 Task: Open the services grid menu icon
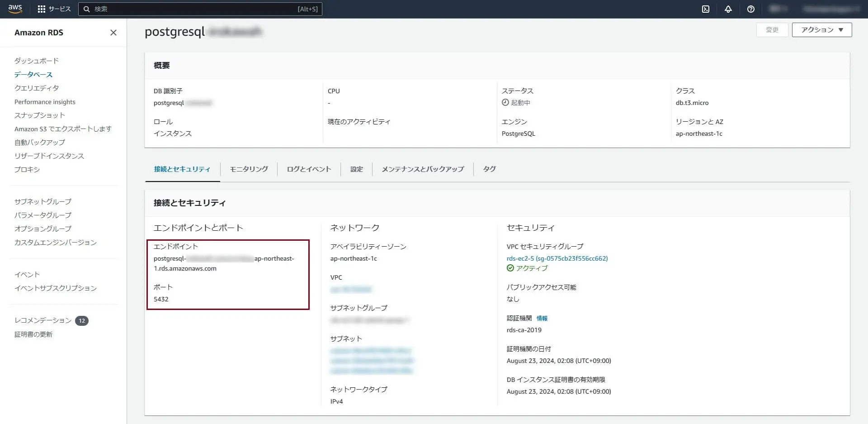(41, 9)
